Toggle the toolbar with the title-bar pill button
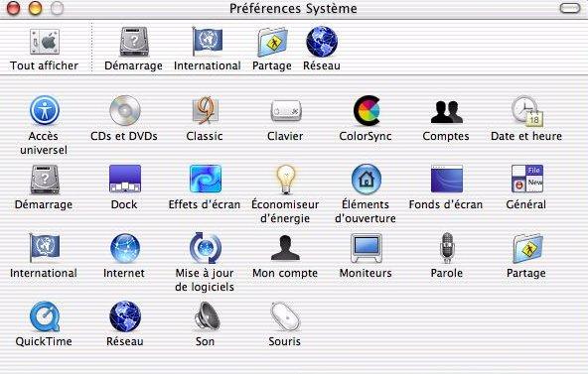 tap(569, 8)
